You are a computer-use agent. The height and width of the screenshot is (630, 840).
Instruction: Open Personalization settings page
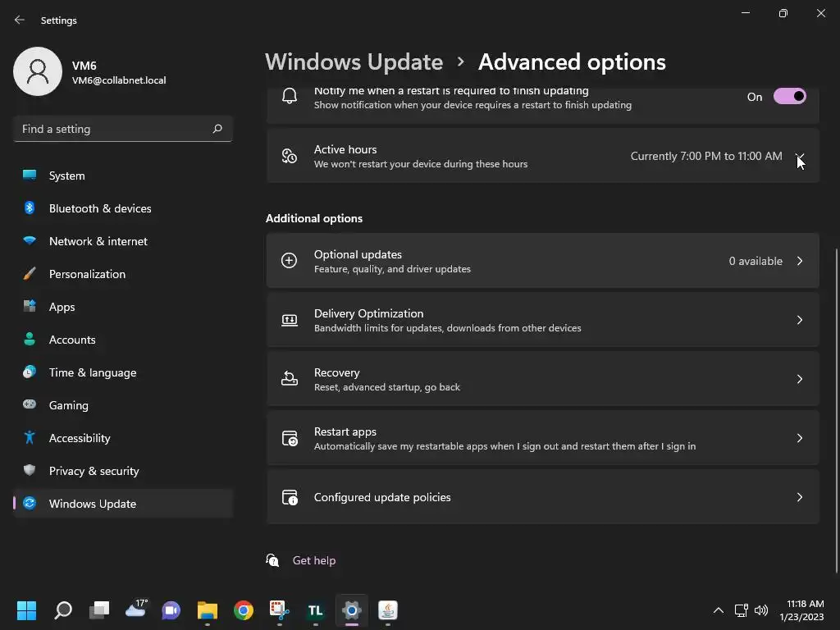(x=123, y=274)
